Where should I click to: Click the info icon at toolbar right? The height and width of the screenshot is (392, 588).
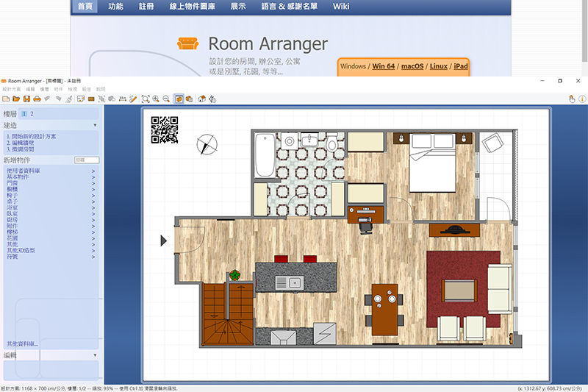582,99
